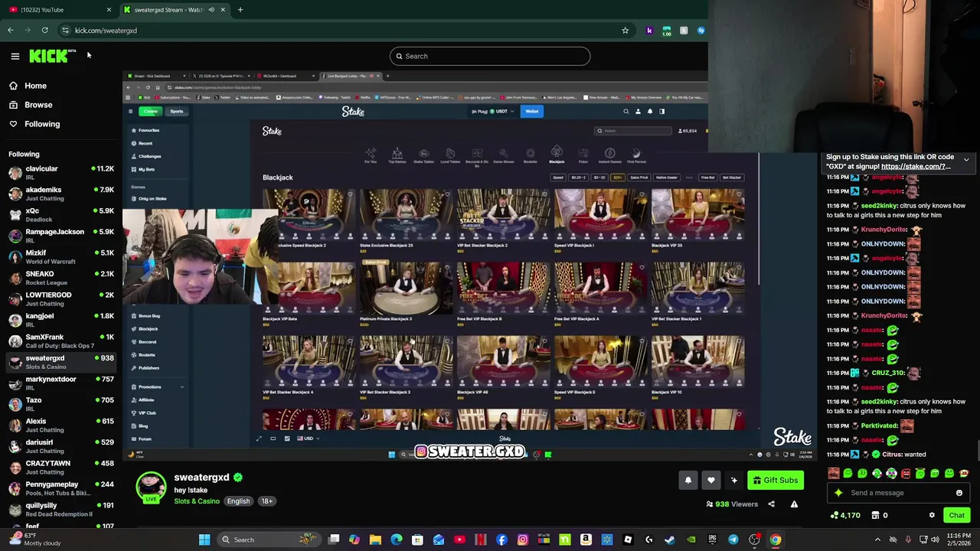This screenshot has height=551, width=980.
Task: Open channel points 4,170 balance
Action: 845,515
